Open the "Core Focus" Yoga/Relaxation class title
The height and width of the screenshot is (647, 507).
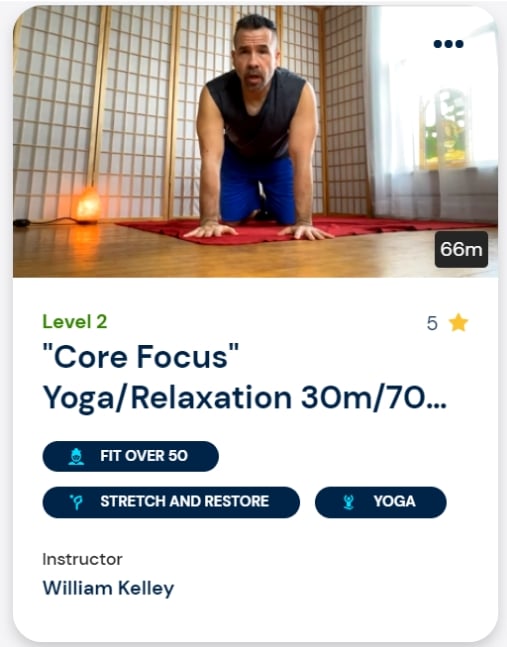244,377
